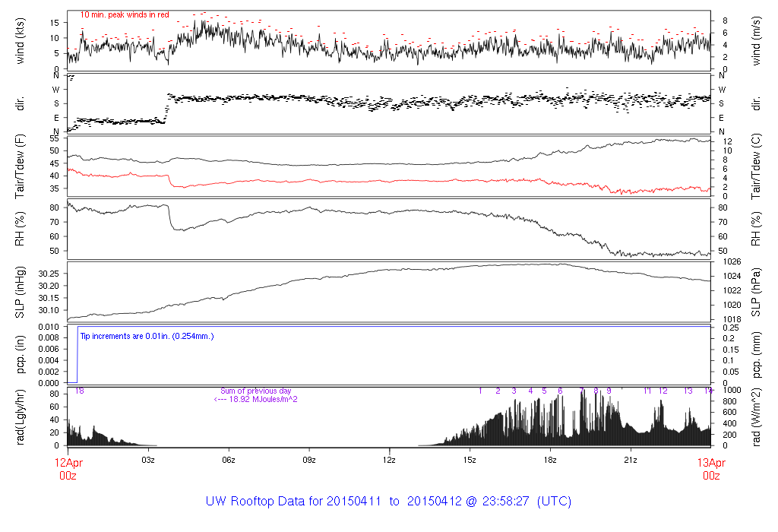The image size is (778, 532).
Task: Click the '12z' time axis label
Action: click(x=390, y=460)
